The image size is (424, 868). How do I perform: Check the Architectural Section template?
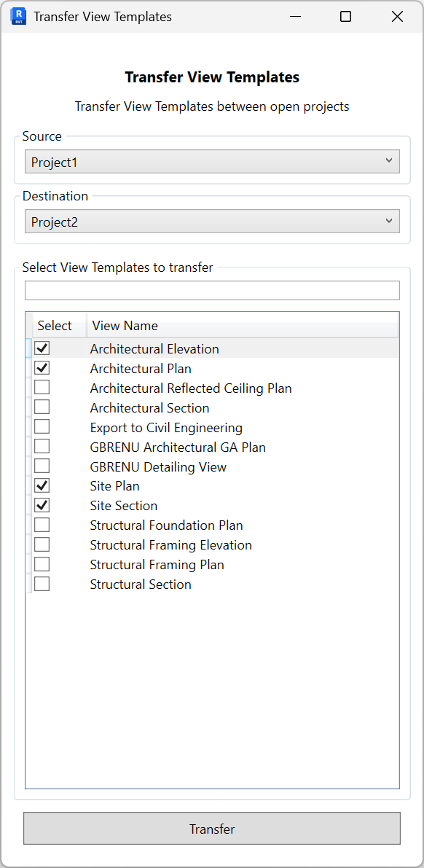pyautogui.click(x=42, y=407)
